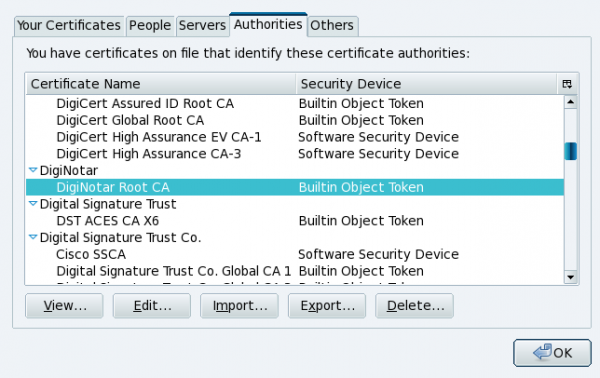Sort by Security Device column header
Screen dimensions: 600x378
[426, 84]
